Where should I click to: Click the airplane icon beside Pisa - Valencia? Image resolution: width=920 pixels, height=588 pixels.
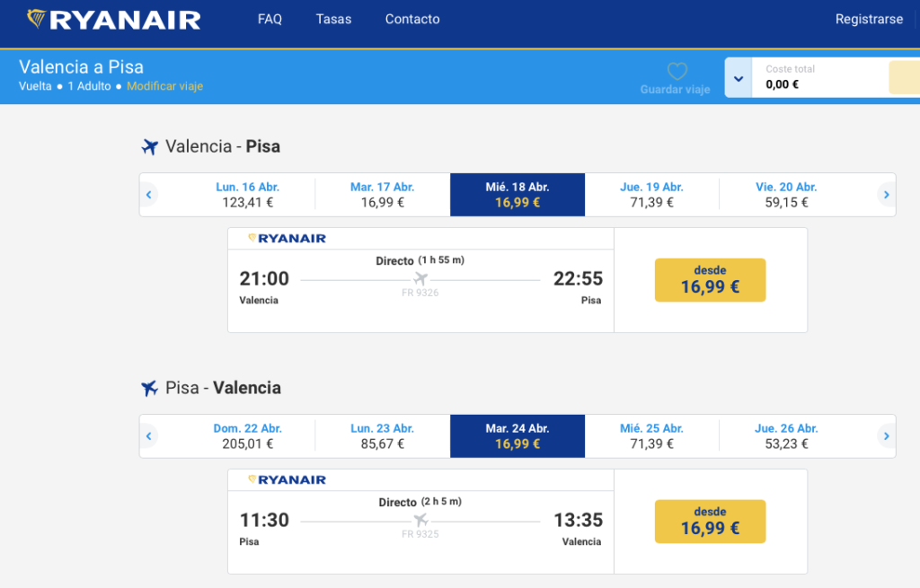150,388
